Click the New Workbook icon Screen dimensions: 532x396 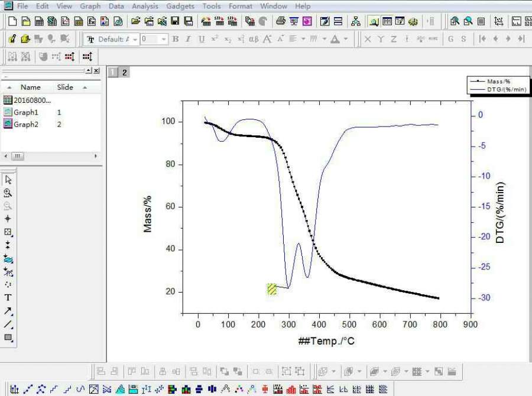(39, 21)
